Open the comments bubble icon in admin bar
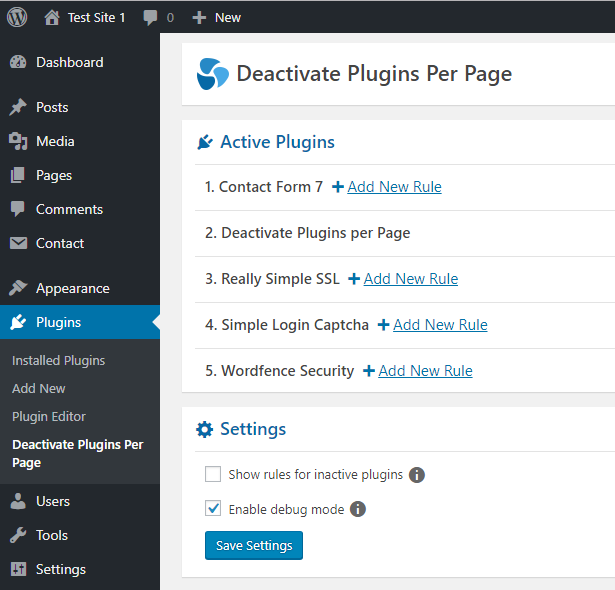The width and height of the screenshot is (615, 590). point(150,18)
